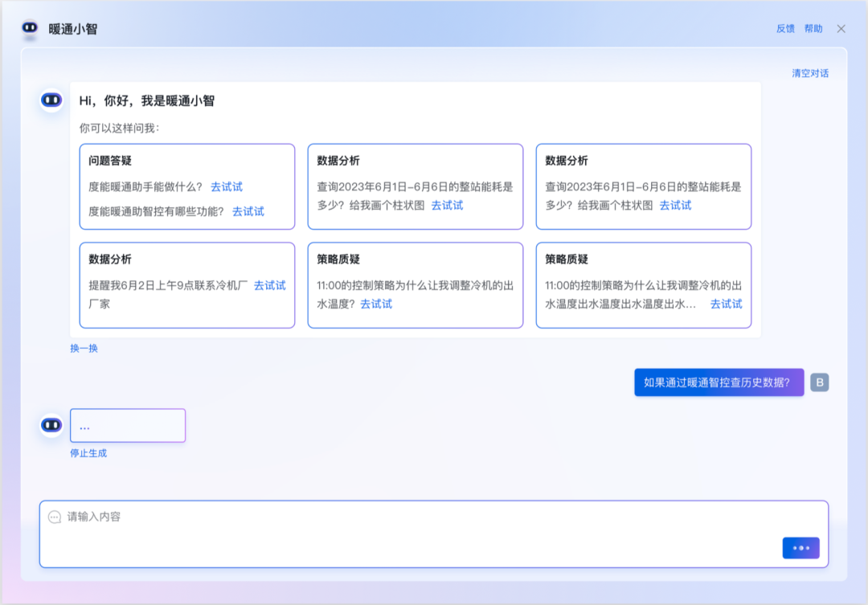Click 去试试 in the right top 数据分析 card
The height and width of the screenshot is (605, 868).
[x=675, y=206]
